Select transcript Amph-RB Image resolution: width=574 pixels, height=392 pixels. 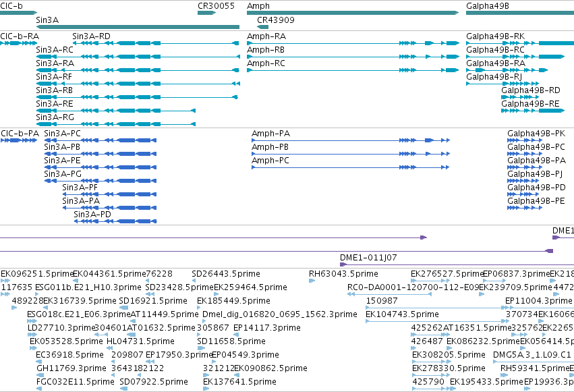(x=353, y=57)
